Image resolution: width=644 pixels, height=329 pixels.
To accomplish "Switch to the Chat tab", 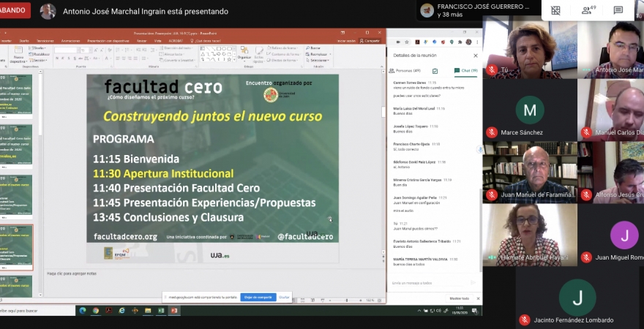I will point(465,71).
